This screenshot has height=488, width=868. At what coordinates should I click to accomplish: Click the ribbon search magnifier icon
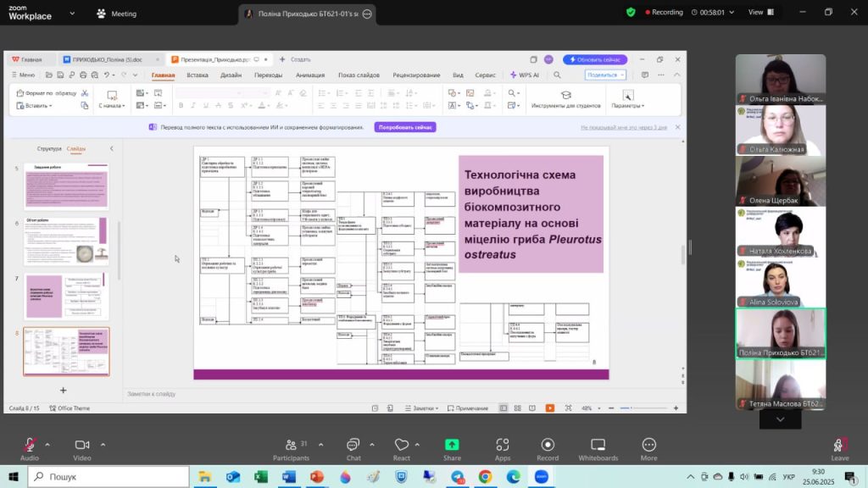558,75
